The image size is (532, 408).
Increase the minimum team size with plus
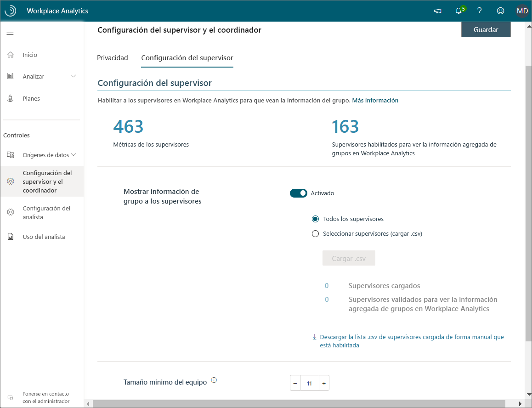[x=324, y=383]
